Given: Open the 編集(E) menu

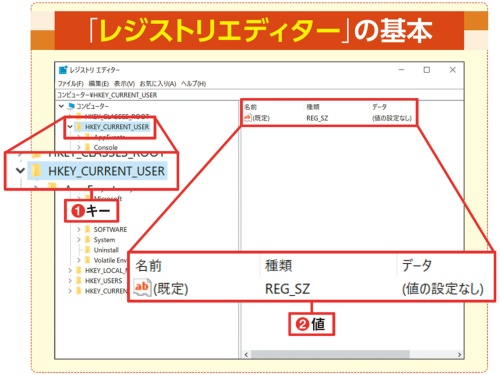Looking at the screenshot, I should tap(99, 84).
